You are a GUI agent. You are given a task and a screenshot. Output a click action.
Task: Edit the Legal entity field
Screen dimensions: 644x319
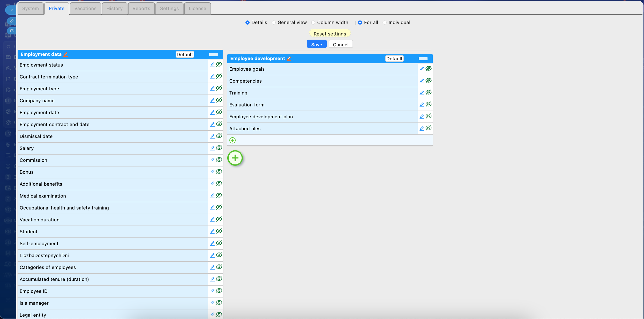pyautogui.click(x=212, y=315)
